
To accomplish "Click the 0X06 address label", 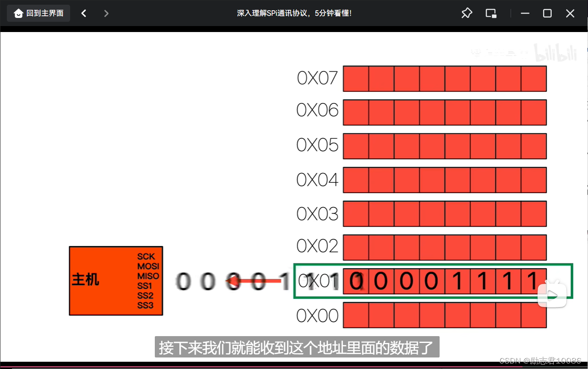I will [x=318, y=111].
